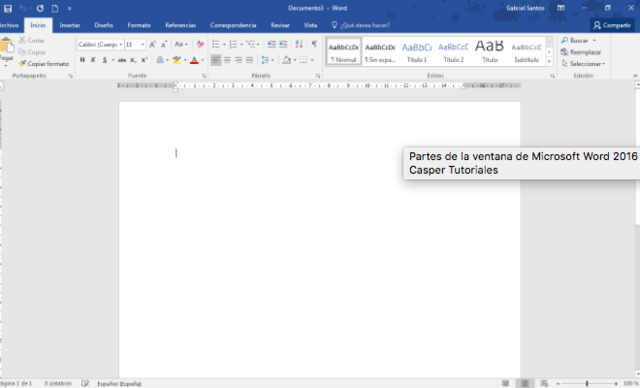Screen dimensions: 640x388
Task: Open the font color dropdown arrow
Action: pyautogui.click(x=202, y=60)
